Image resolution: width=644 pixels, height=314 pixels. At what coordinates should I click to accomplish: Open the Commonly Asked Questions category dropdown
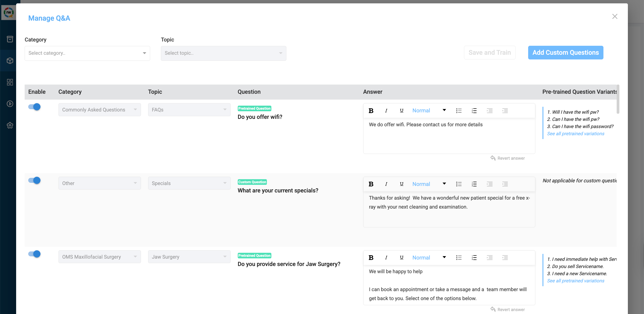(x=99, y=110)
